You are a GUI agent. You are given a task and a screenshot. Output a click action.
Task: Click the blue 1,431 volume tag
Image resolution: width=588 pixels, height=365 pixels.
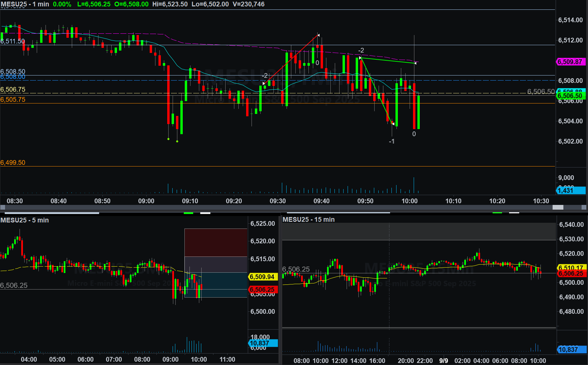[570, 190]
